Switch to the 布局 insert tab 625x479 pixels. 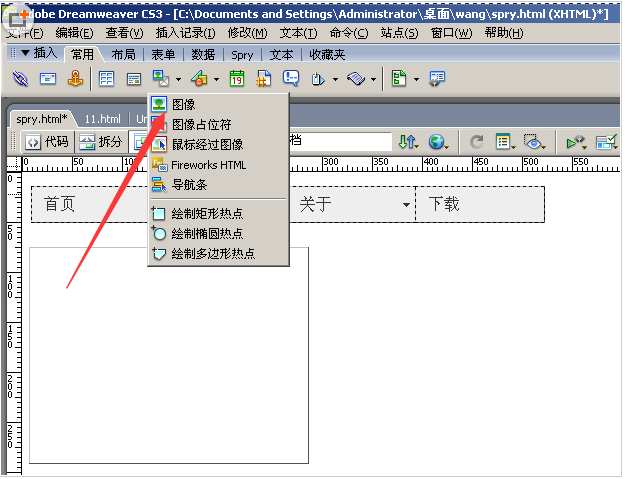point(124,54)
